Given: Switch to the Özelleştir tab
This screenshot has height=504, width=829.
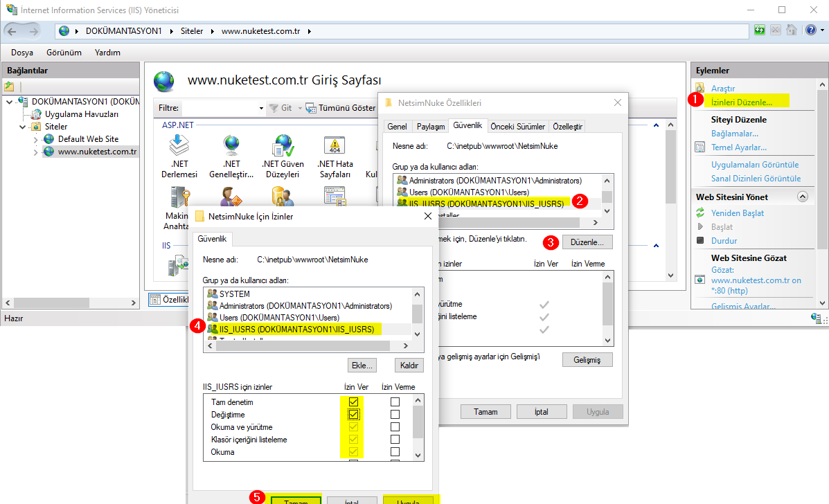Looking at the screenshot, I should click(567, 126).
